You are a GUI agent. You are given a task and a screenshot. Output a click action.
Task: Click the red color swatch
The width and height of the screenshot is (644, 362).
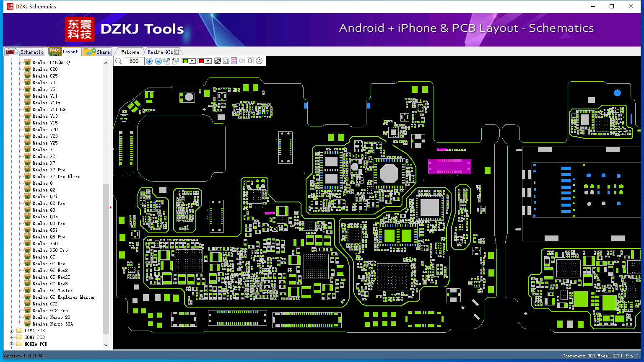201,61
